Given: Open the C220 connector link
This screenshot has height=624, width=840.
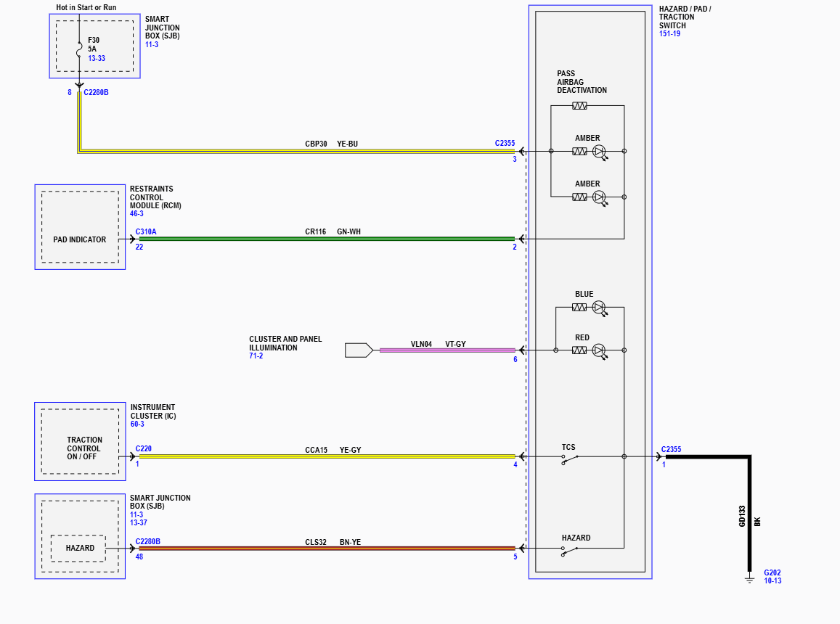Looking at the screenshot, I should pos(143,449).
